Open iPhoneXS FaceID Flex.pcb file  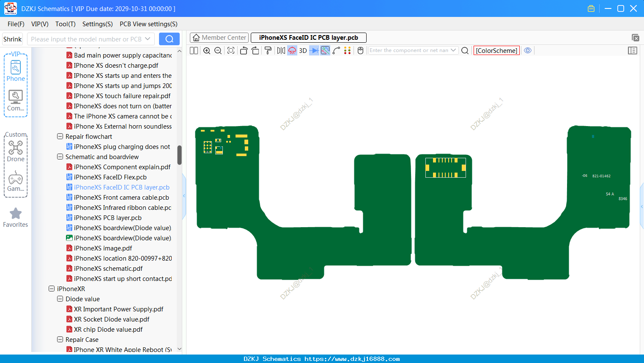pyautogui.click(x=110, y=177)
